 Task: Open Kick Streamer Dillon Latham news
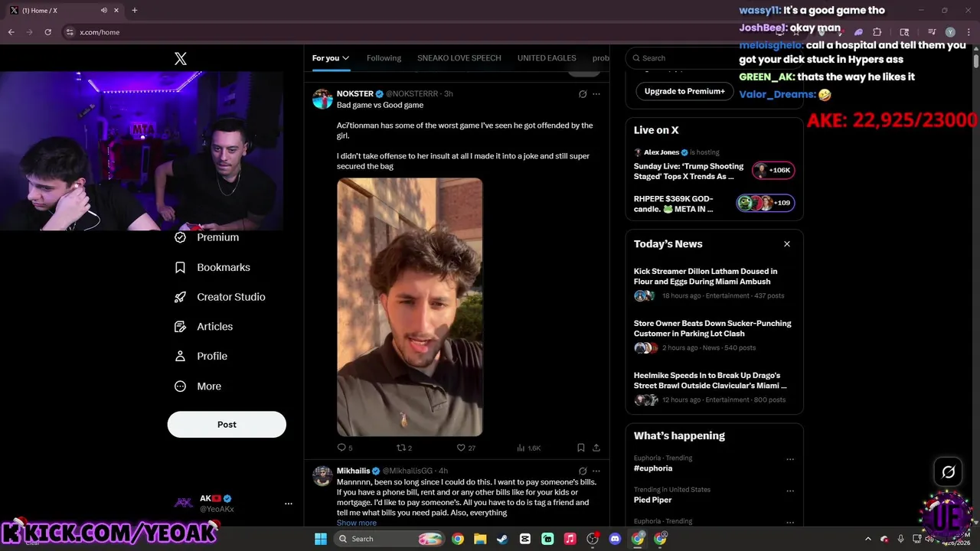714,283
